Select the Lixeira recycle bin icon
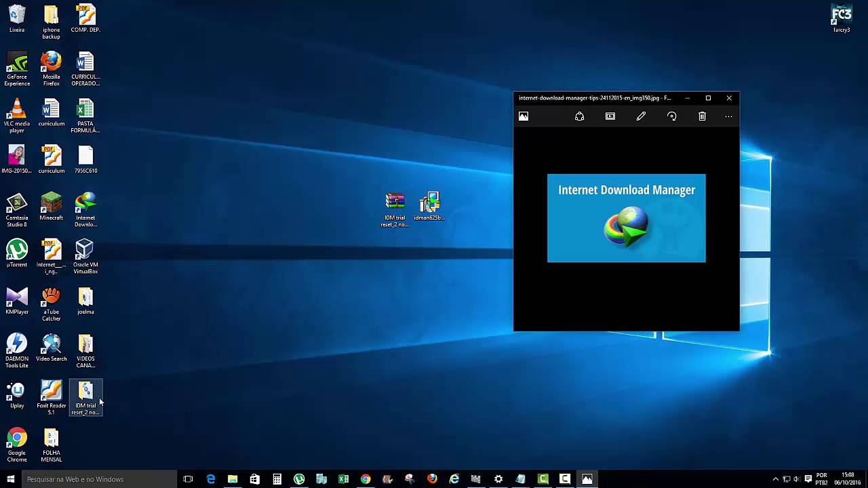Viewport: 868px width, 488px height. pos(17,19)
